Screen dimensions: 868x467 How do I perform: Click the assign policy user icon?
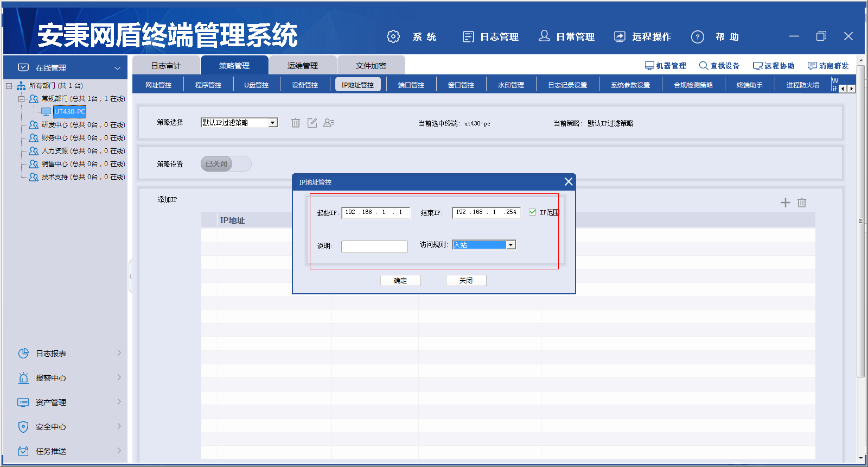329,123
